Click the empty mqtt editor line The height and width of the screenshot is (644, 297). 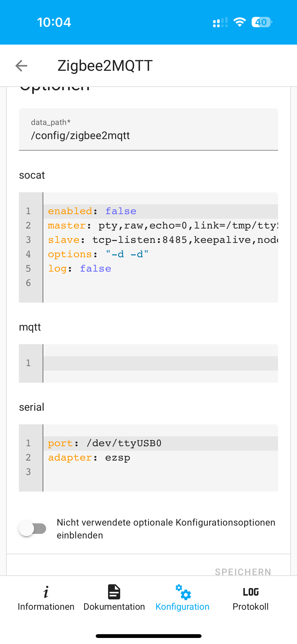(160, 363)
